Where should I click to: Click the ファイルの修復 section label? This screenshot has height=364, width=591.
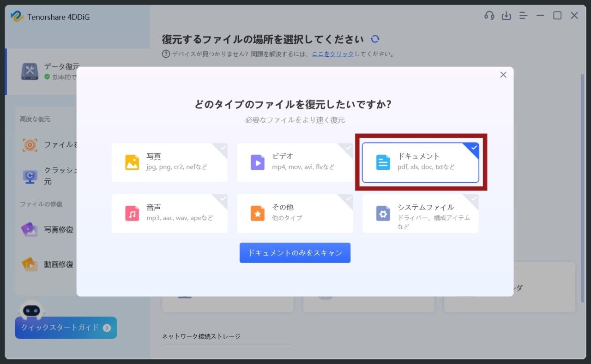tap(41, 204)
